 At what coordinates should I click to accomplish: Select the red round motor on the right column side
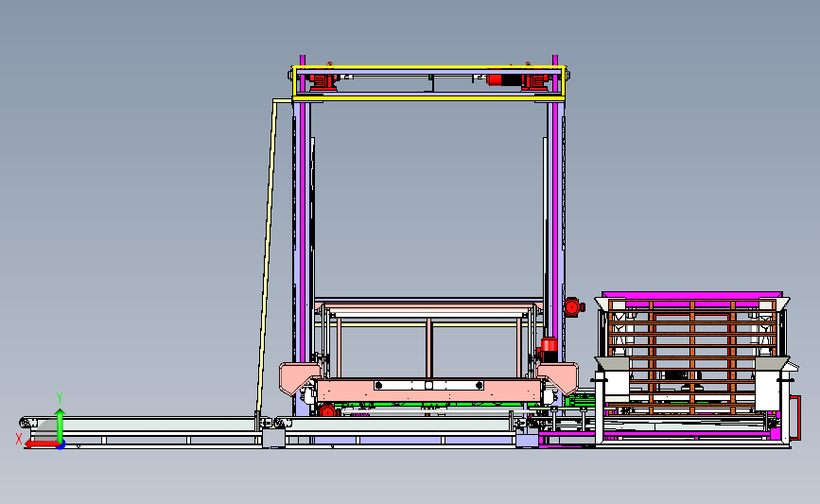tap(574, 307)
